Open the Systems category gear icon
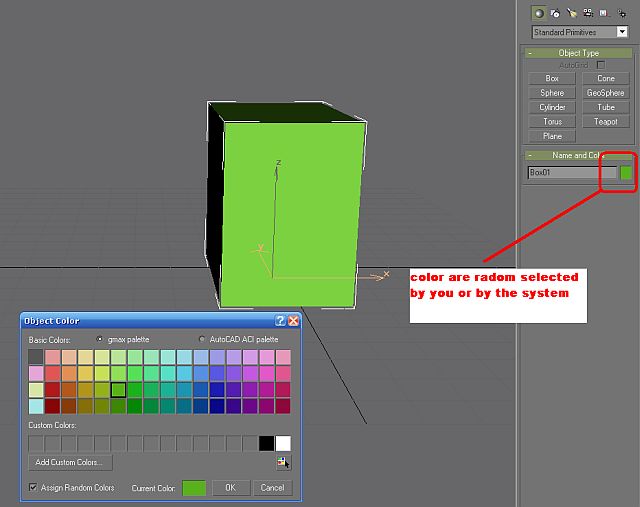The image size is (640, 507). [x=622, y=14]
